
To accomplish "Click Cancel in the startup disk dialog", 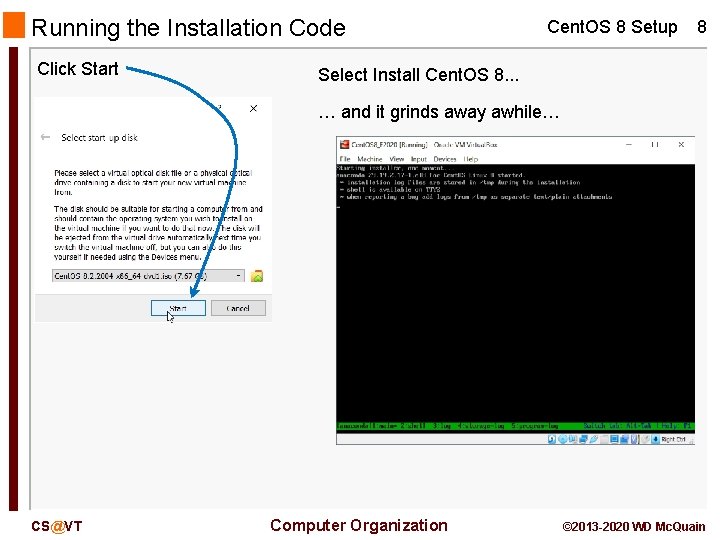I will pyautogui.click(x=238, y=308).
